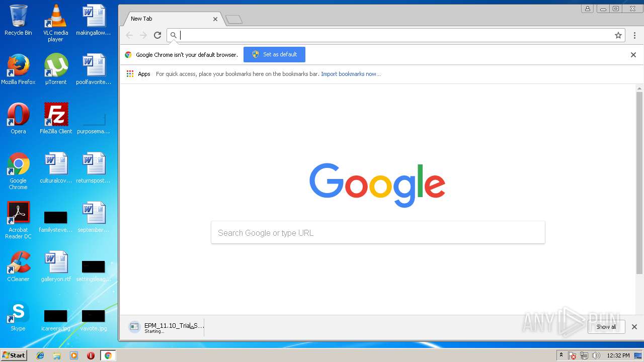
Task: Open the culturalcov document icon
Action: coord(55,168)
